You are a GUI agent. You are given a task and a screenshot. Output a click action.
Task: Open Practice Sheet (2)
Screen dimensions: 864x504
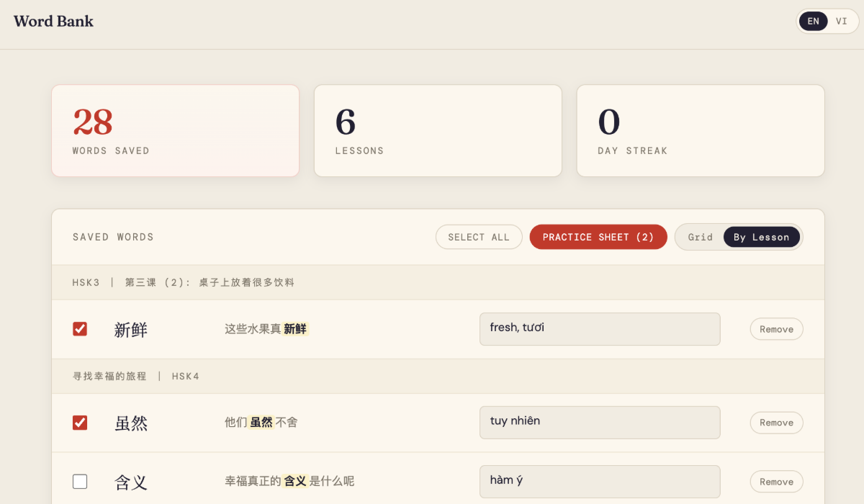(x=598, y=237)
